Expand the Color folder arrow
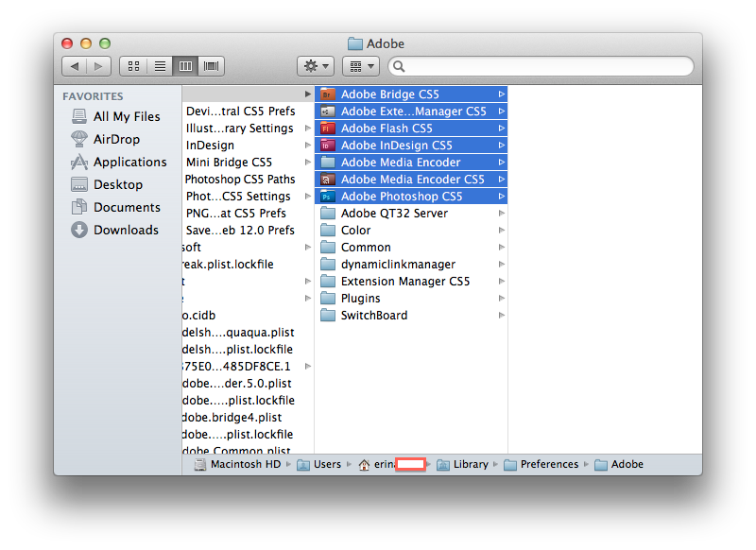The width and height of the screenshot is (756, 550). (x=502, y=230)
